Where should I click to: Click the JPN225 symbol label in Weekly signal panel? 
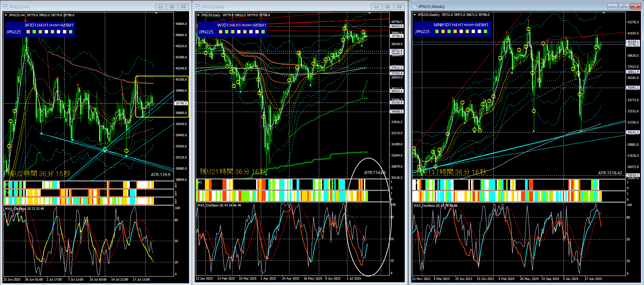click(423, 32)
